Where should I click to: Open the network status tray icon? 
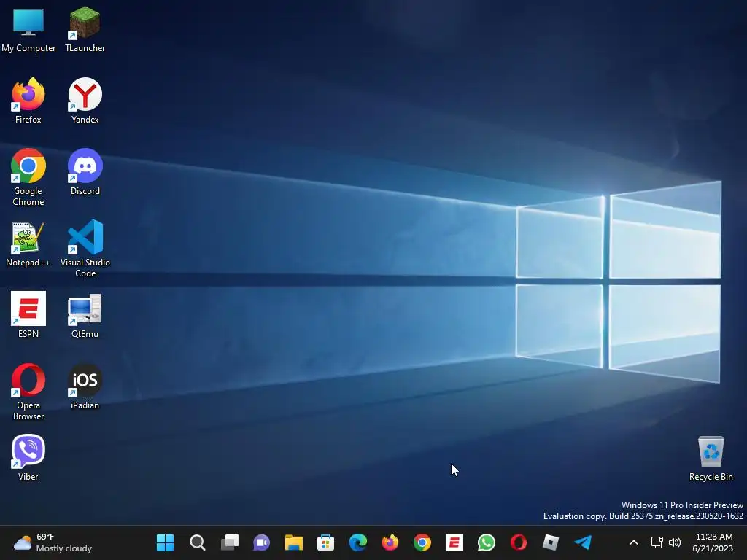click(657, 542)
